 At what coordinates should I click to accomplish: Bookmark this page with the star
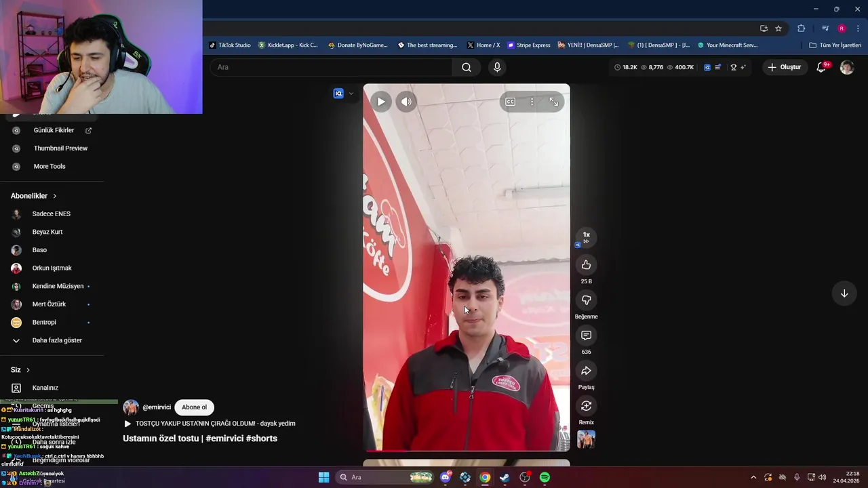[778, 28]
